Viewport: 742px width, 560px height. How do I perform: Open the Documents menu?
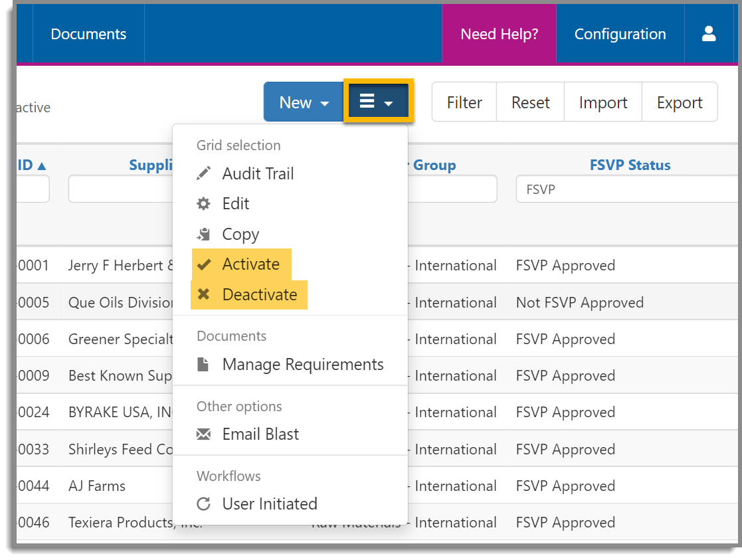(88, 33)
